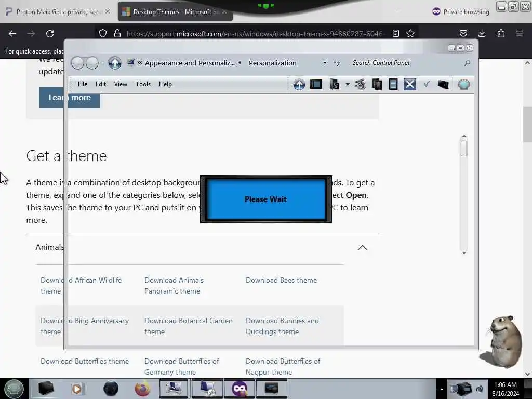The image size is (532, 399).
Task: Click Download Butterflies of Nagpur theme link
Action: click(283, 367)
